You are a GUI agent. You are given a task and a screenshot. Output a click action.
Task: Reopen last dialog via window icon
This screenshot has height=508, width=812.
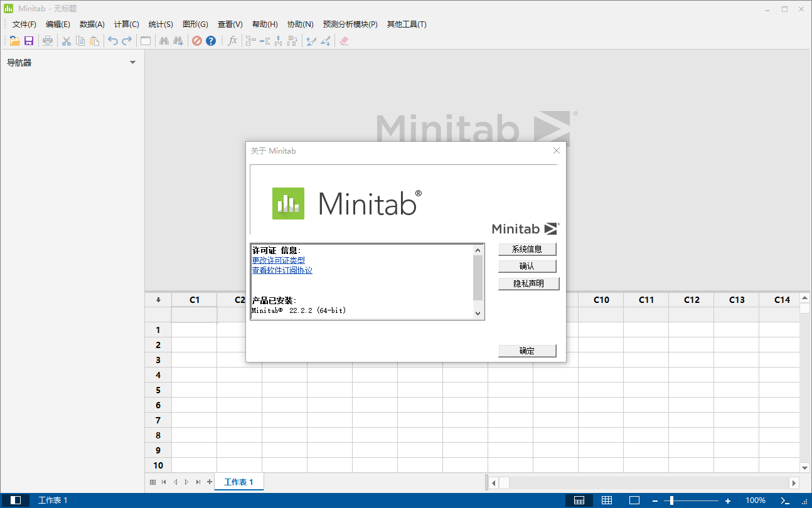click(x=146, y=41)
